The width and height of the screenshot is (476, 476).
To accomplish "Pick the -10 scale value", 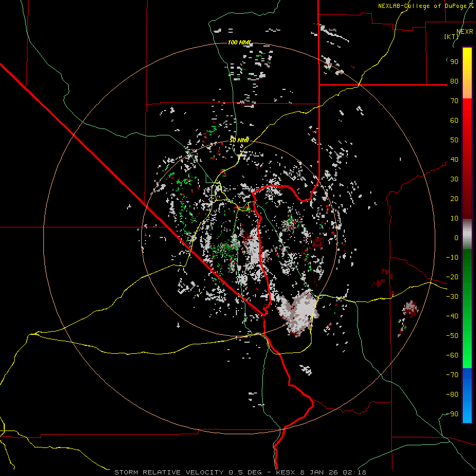I will (x=452, y=258).
